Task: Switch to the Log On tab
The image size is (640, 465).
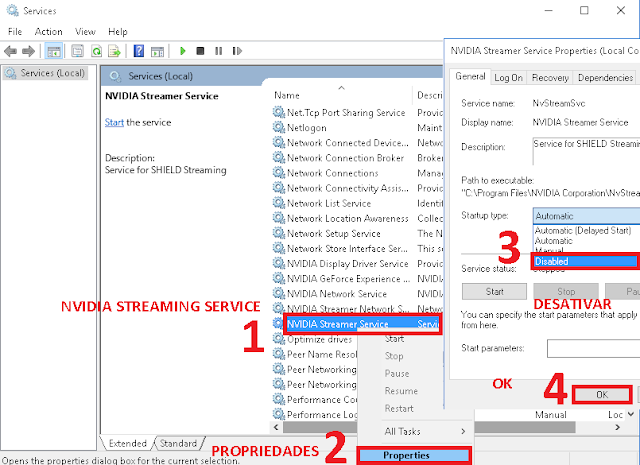Action: point(508,78)
